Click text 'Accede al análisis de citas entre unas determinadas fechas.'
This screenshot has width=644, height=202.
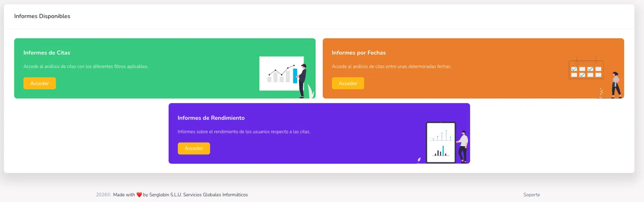click(x=391, y=67)
